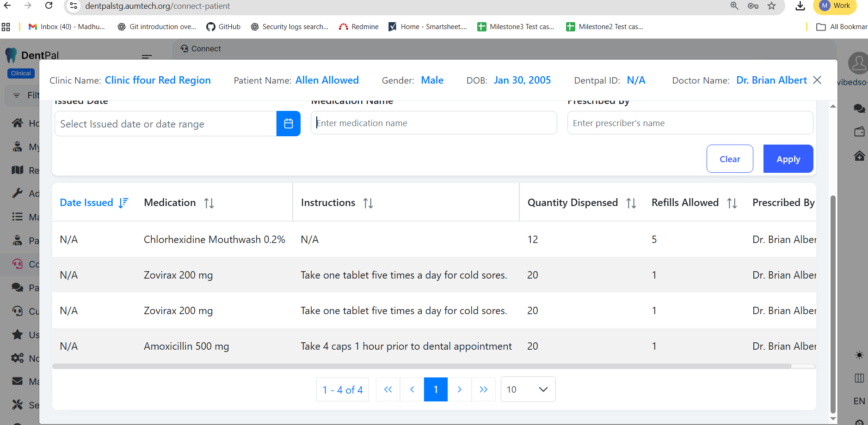Open rows per page dropdown
Viewport: 868px width, 425px height.
[x=528, y=389]
